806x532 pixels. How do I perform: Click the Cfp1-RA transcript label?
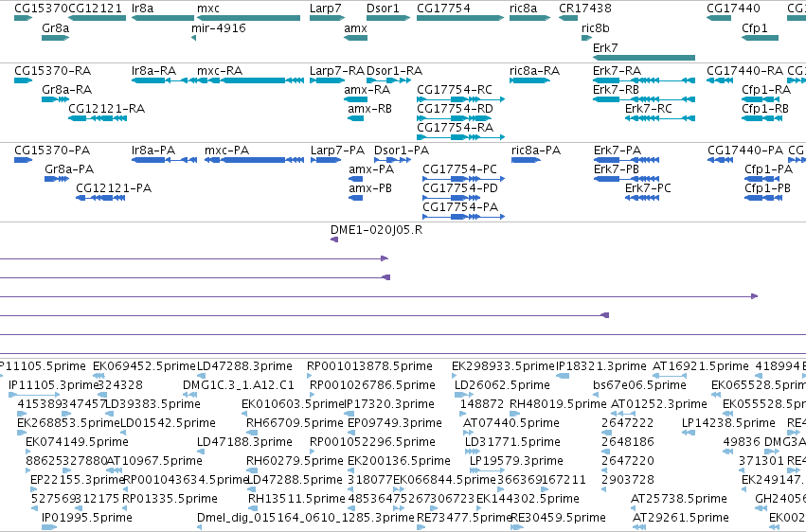[766, 90]
